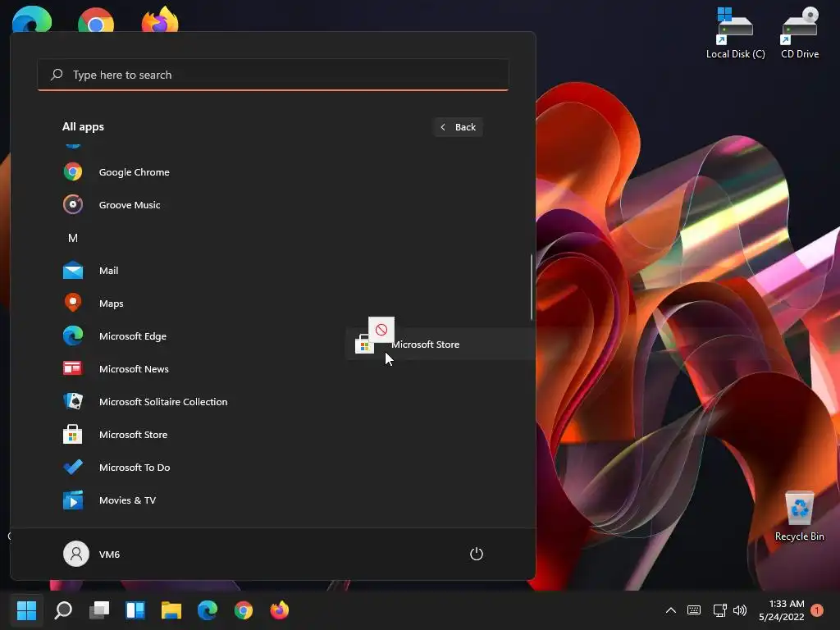Open the 1:33 AM clock and date

[x=782, y=610]
